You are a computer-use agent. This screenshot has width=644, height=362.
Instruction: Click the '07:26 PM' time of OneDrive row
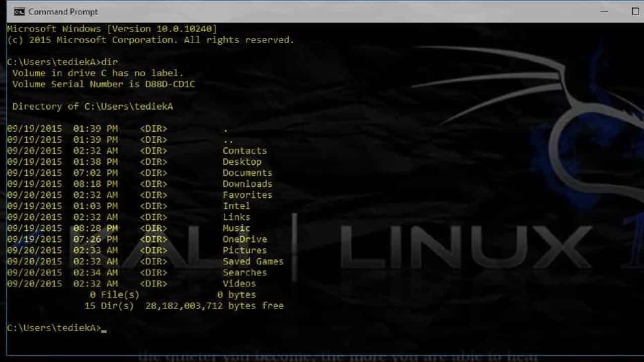[96, 239]
